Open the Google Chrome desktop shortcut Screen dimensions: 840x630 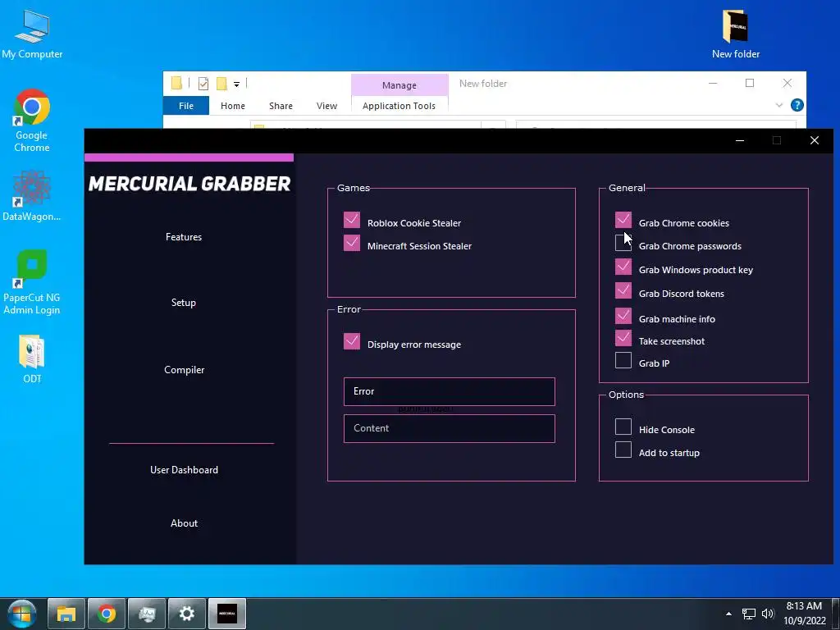[x=32, y=121]
